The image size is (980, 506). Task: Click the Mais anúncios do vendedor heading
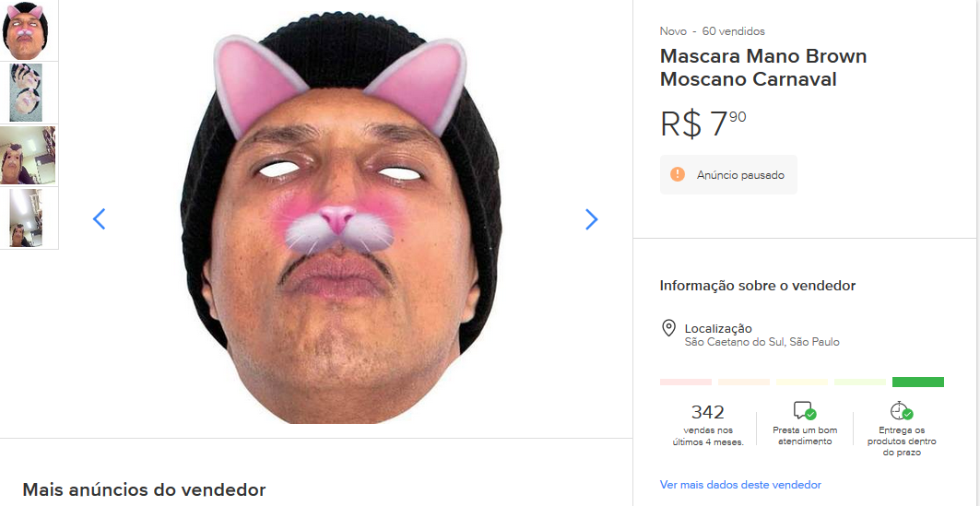coord(144,489)
